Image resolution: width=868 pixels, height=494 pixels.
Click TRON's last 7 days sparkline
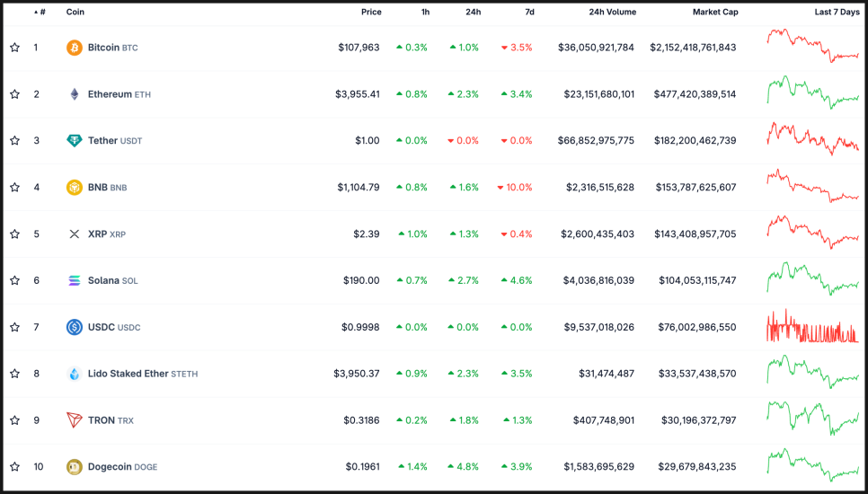[x=813, y=419]
